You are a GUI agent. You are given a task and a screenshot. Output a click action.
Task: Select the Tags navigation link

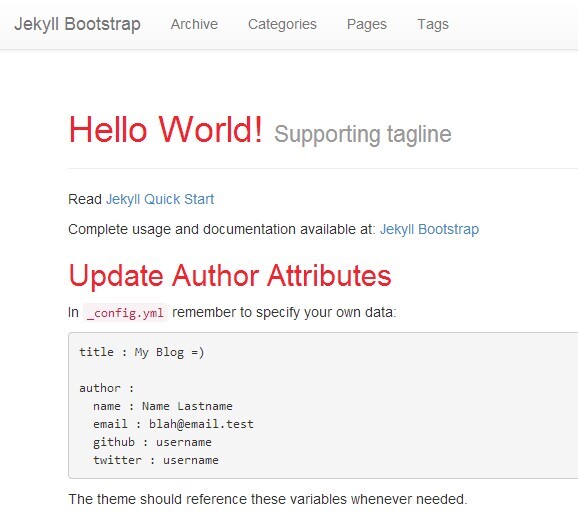tap(433, 24)
